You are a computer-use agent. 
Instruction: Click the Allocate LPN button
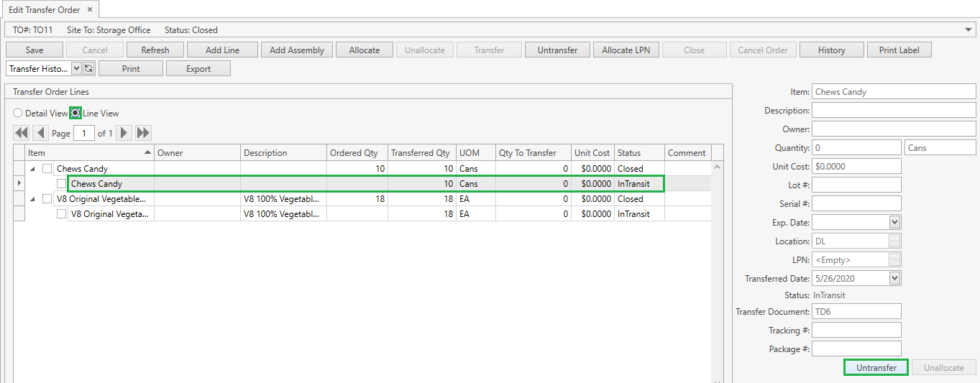click(626, 50)
